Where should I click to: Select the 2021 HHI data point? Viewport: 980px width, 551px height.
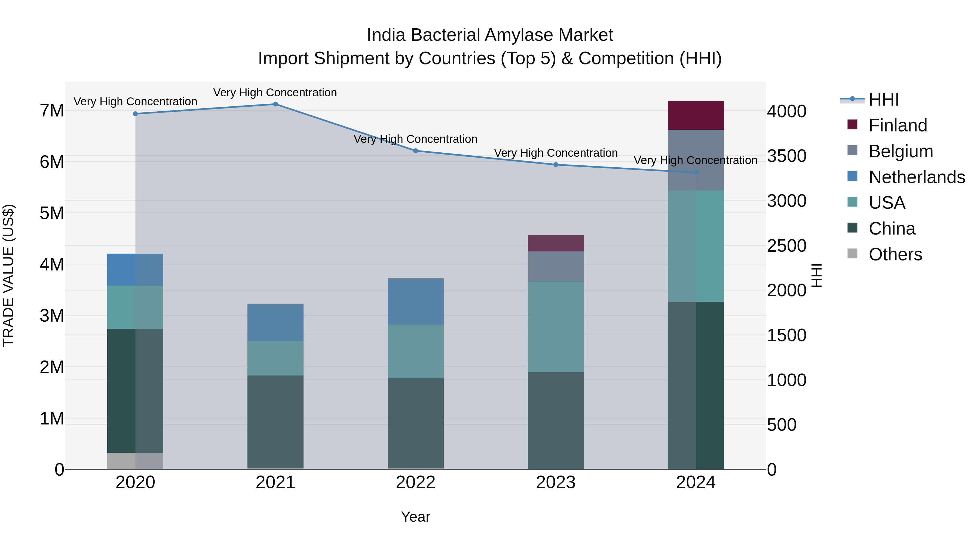pyautogui.click(x=275, y=104)
